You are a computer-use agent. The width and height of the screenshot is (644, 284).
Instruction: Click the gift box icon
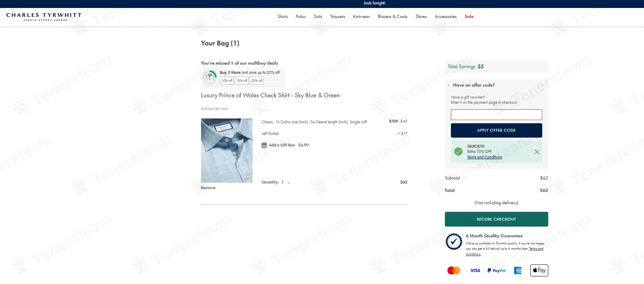264,145
